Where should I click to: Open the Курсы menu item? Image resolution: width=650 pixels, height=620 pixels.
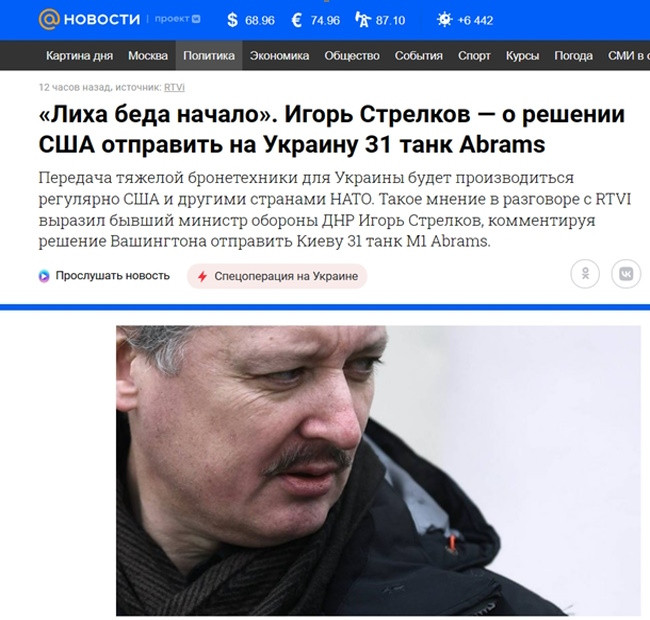pyautogui.click(x=522, y=56)
